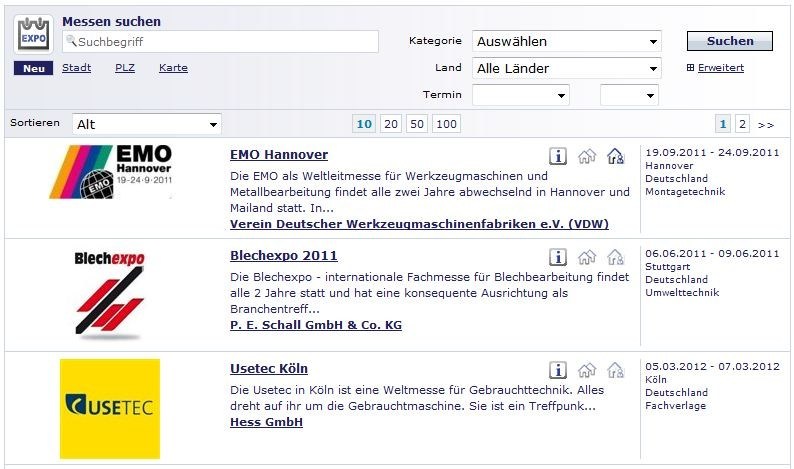Show 100 results per page
This screenshot has height=469, width=794.
coord(446,124)
